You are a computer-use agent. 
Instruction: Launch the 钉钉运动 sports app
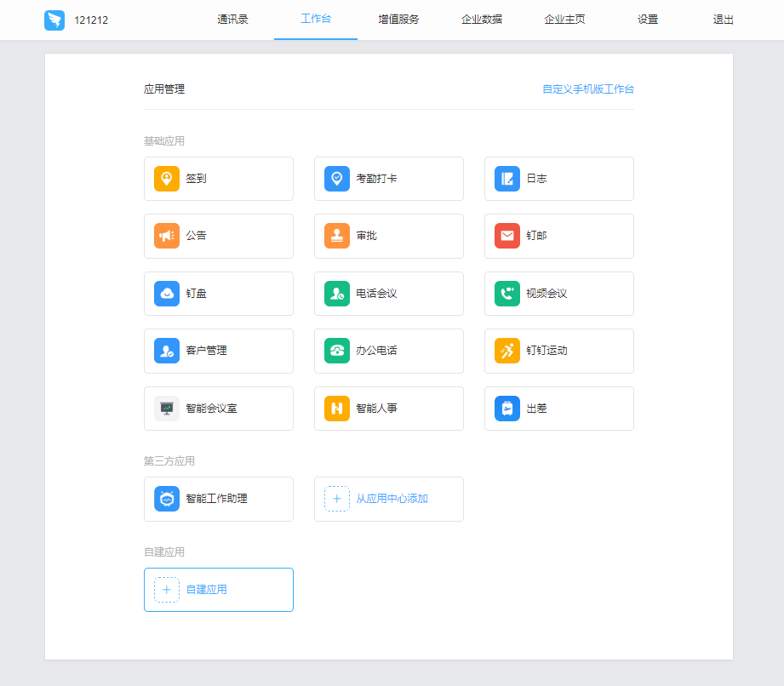tap(558, 351)
